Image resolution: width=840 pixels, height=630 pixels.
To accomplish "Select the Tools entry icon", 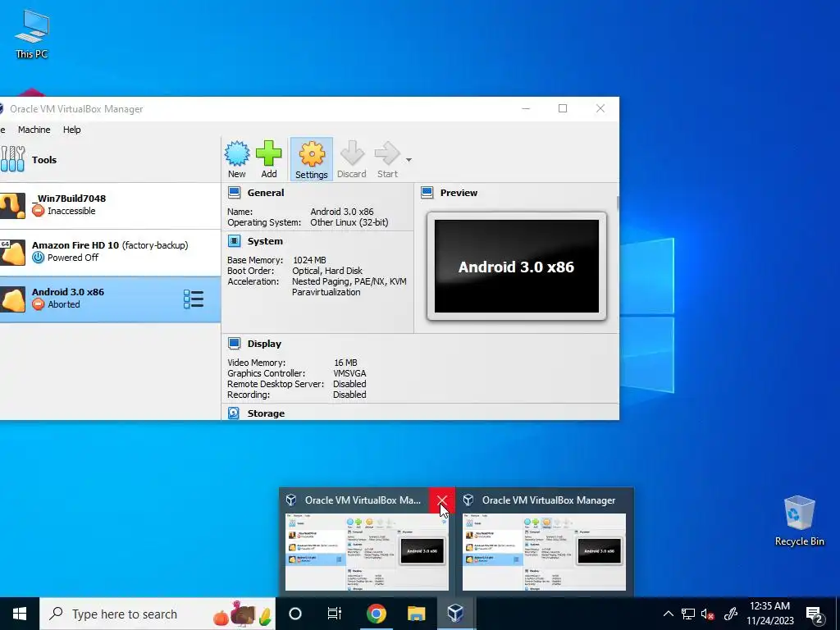I will point(12,159).
